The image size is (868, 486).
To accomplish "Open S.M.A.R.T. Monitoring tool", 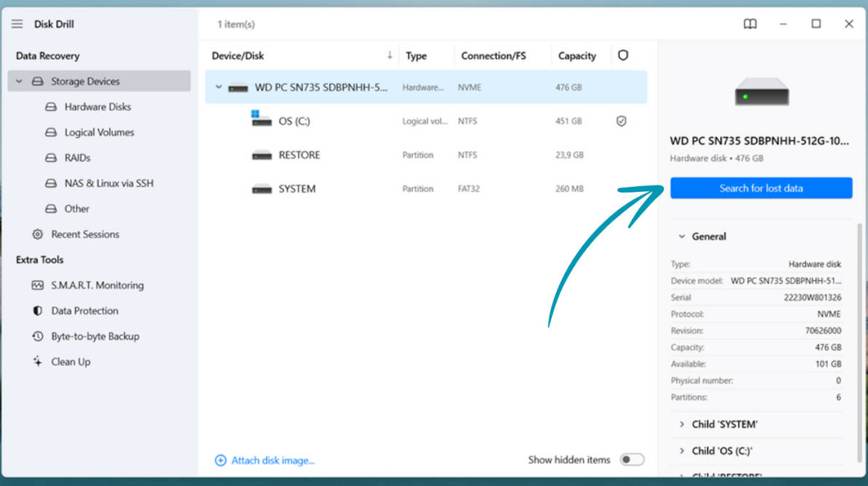I will click(x=97, y=285).
